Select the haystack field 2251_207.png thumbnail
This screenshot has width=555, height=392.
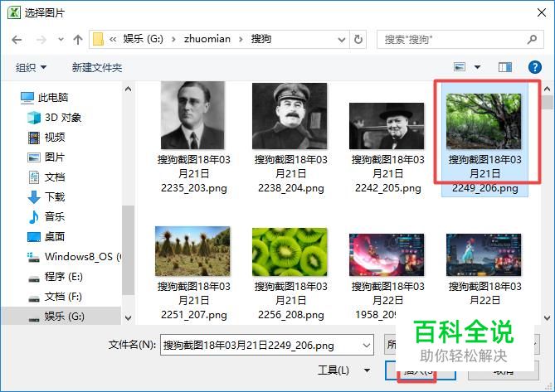click(x=192, y=251)
